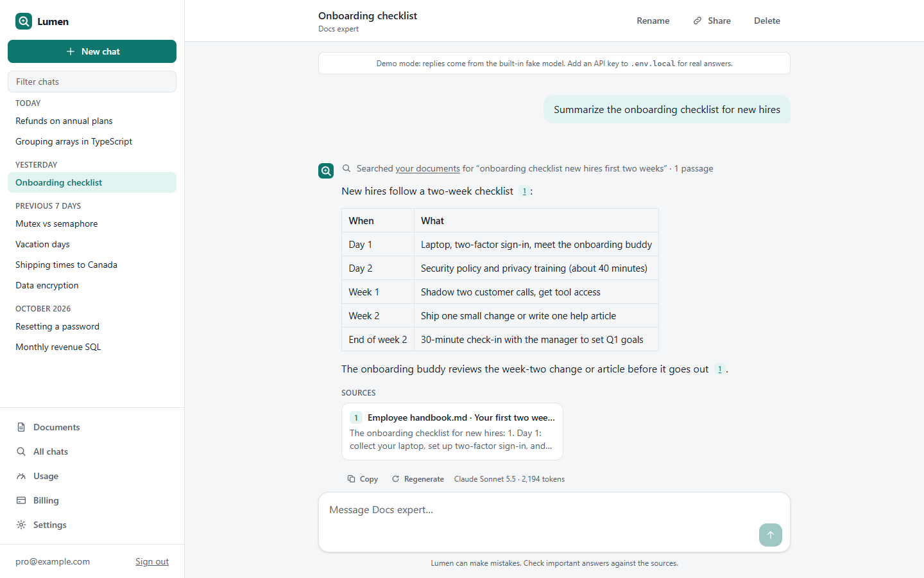The width and height of the screenshot is (924, 578).
Task: Click the search magnifier icon next to 'Searched'
Action: 346,168
